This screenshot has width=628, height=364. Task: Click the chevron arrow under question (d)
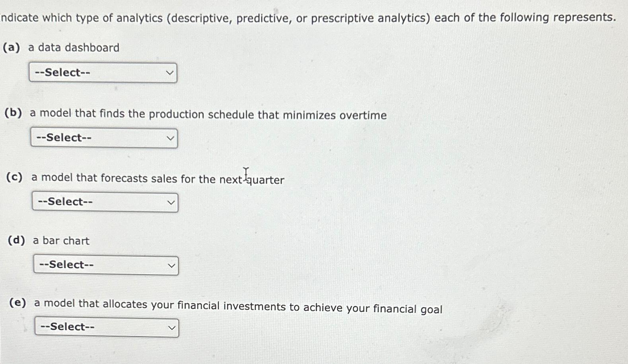tap(172, 265)
